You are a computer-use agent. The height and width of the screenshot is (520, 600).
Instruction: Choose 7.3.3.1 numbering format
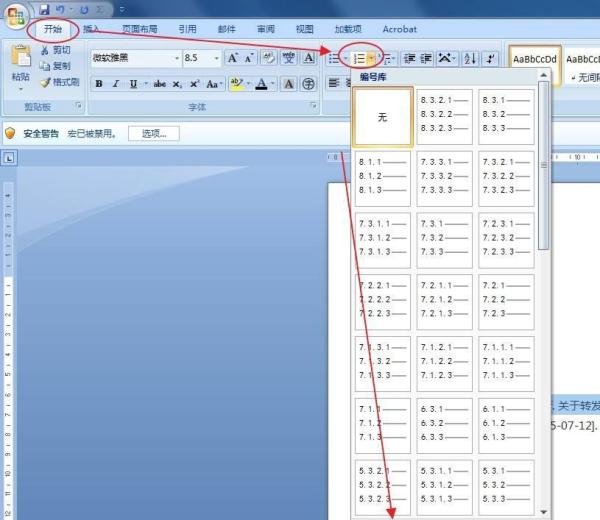444,179
